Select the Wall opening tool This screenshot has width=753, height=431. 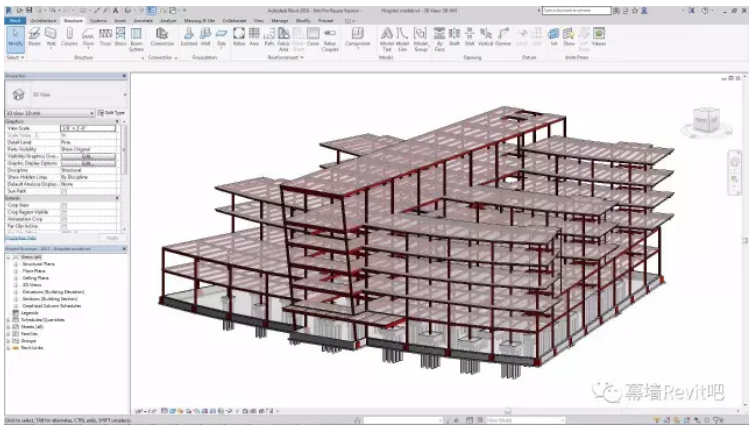pos(470,37)
